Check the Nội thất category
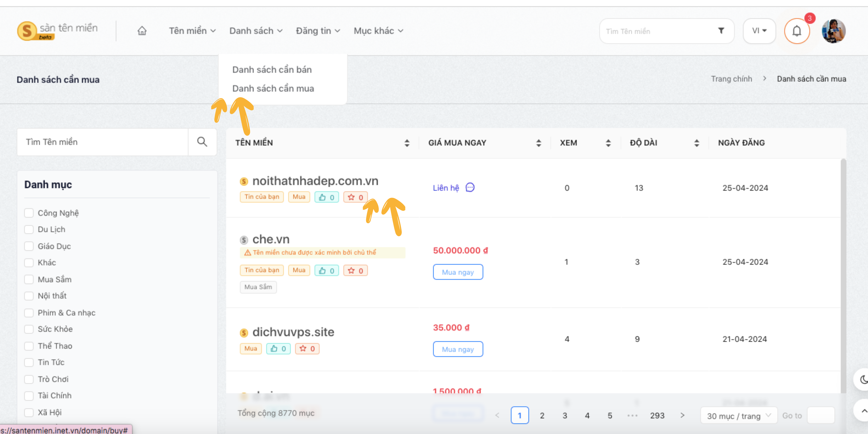This screenshot has width=868, height=434. [29, 296]
